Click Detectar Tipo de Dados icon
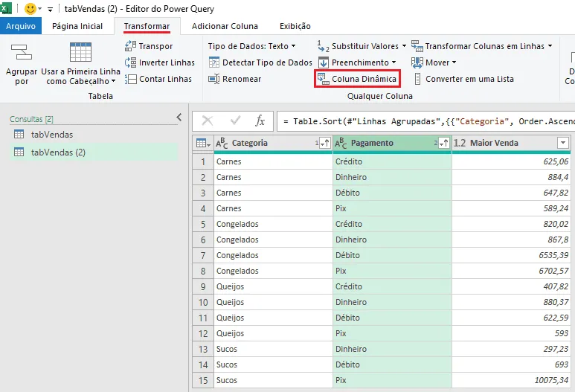Viewport: 575px width, 392px height. (x=214, y=62)
